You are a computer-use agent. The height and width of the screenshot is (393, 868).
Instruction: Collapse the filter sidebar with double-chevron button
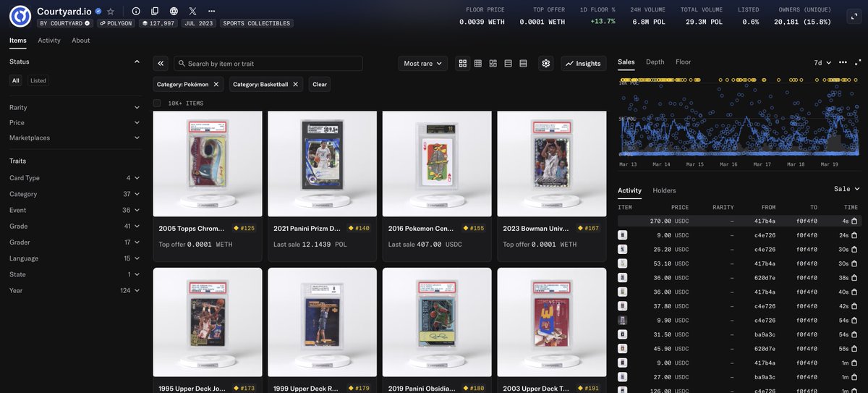pyautogui.click(x=161, y=64)
